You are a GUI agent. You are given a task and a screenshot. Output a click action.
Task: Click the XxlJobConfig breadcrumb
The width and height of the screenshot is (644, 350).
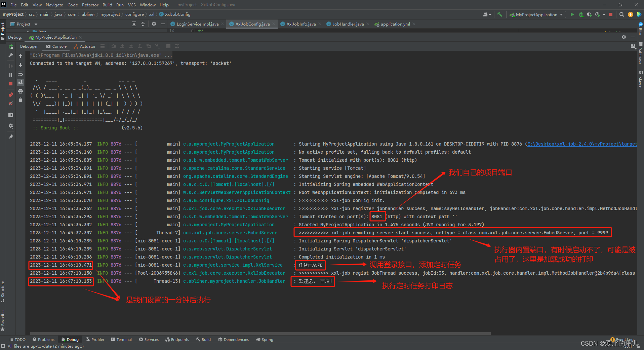point(175,14)
